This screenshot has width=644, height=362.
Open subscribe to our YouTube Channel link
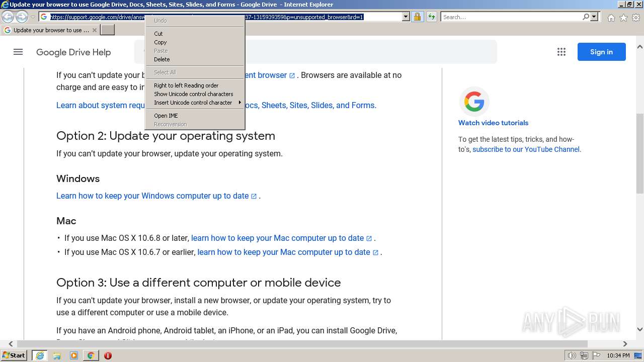click(526, 149)
